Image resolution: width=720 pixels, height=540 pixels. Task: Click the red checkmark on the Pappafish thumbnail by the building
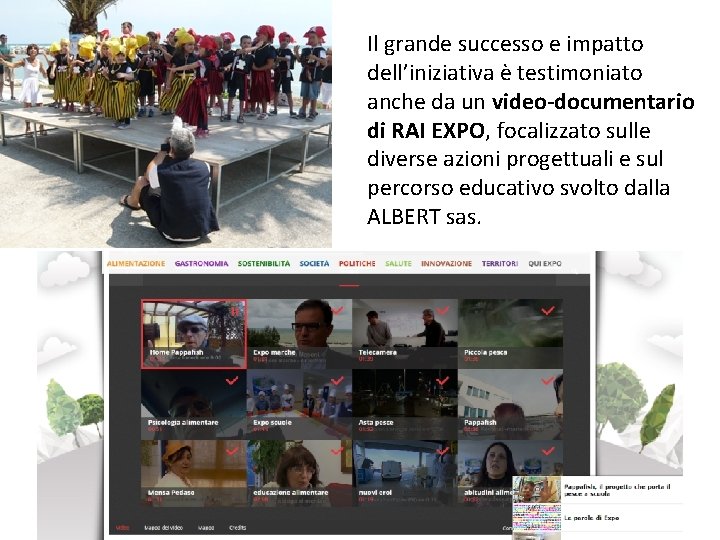point(548,381)
